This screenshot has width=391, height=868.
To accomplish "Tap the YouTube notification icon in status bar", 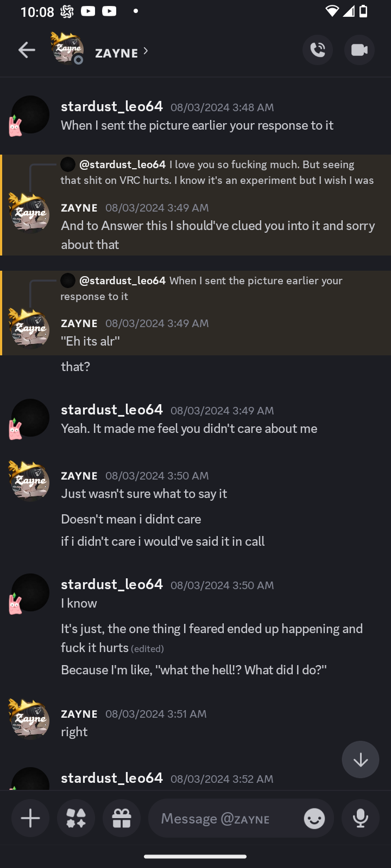I will (x=88, y=11).
